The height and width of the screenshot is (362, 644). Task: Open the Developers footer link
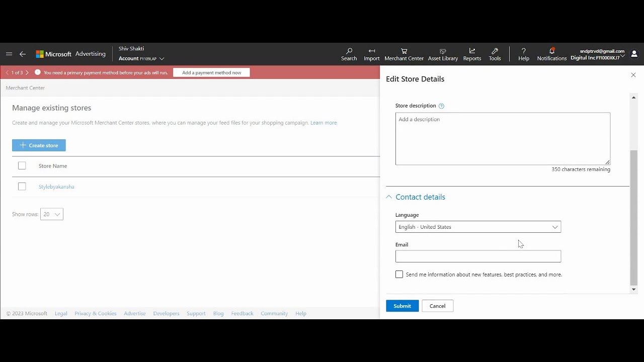click(166, 313)
